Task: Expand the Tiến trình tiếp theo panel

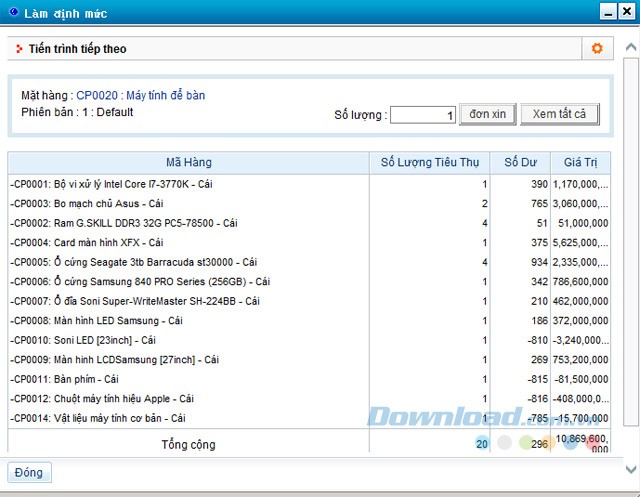Action: 77,49
